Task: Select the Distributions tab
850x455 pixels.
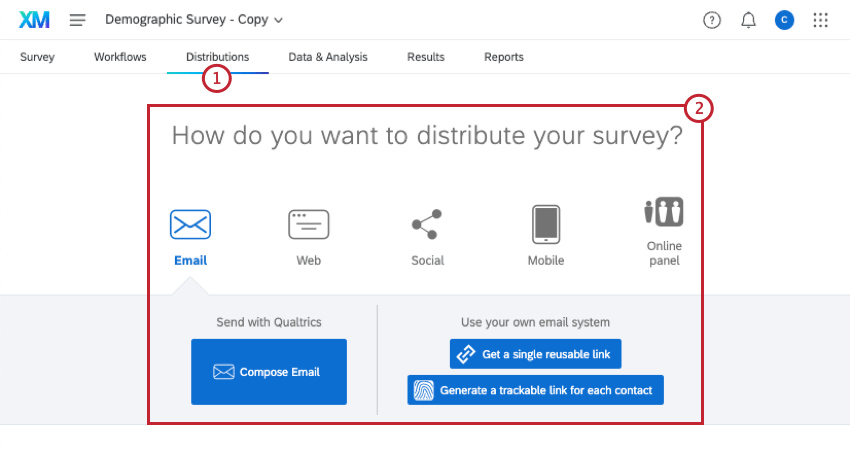Action: click(217, 57)
